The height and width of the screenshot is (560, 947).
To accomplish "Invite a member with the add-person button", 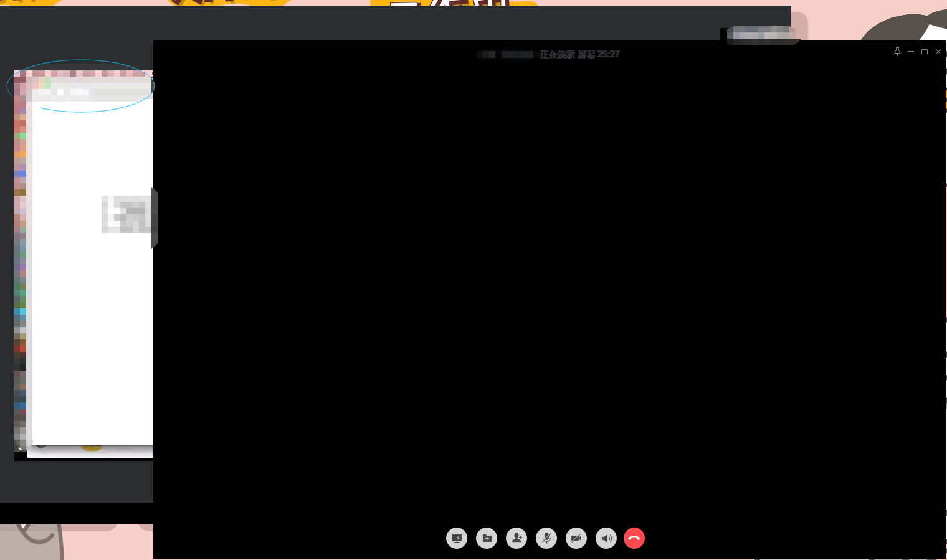I will 516,538.
